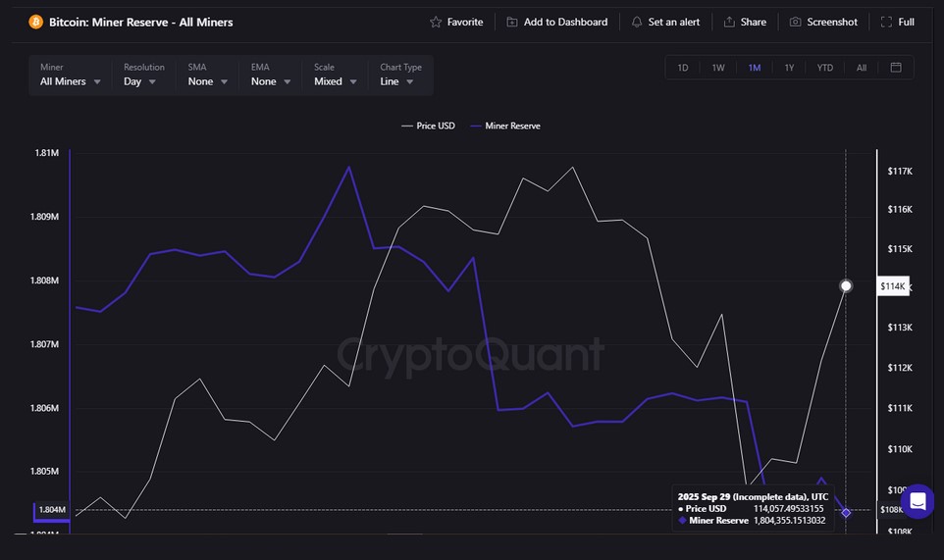This screenshot has height=560, width=944.
Task: Open the blue chat support bubble
Action: pos(918,501)
